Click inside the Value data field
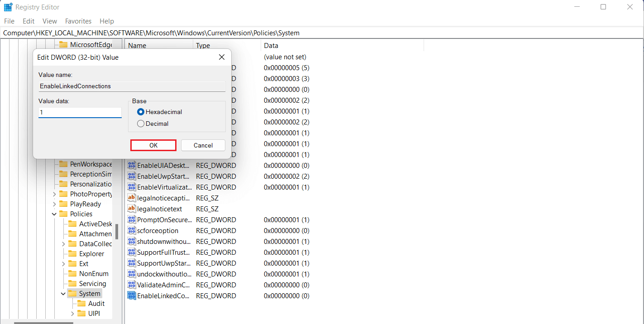644x324 pixels. point(80,112)
